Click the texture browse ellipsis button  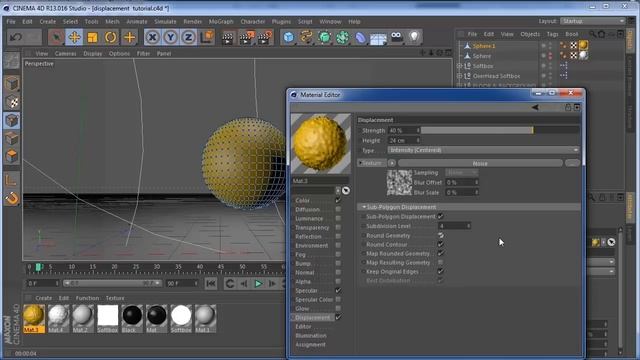point(572,163)
